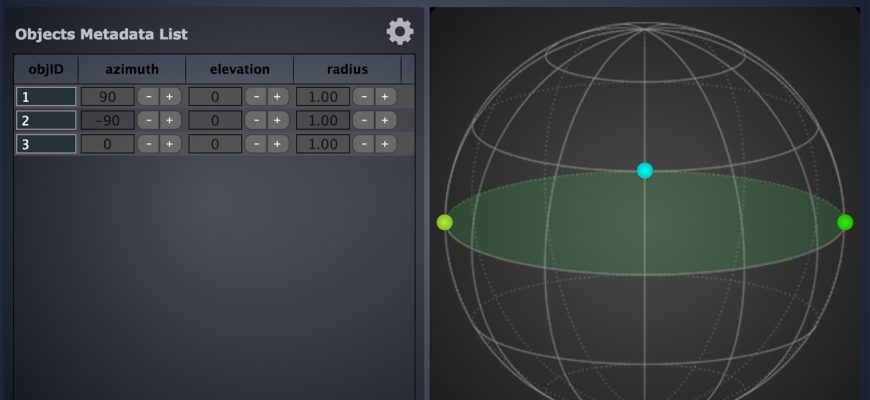Decrease azimuth for object 1
This screenshot has height=400, width=870.
point(147,97)
